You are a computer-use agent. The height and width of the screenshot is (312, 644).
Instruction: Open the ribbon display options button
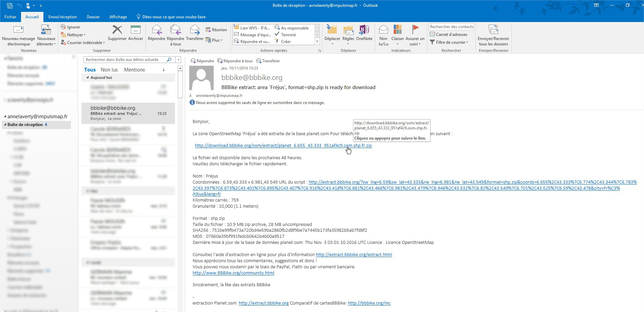tap(596, 5)
